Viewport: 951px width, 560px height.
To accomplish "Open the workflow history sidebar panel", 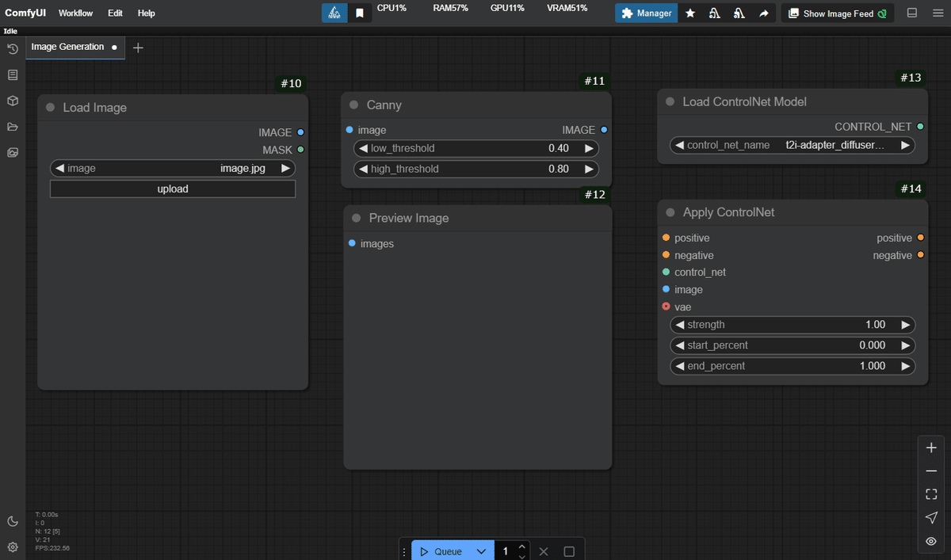I will (x=12, y=48).
